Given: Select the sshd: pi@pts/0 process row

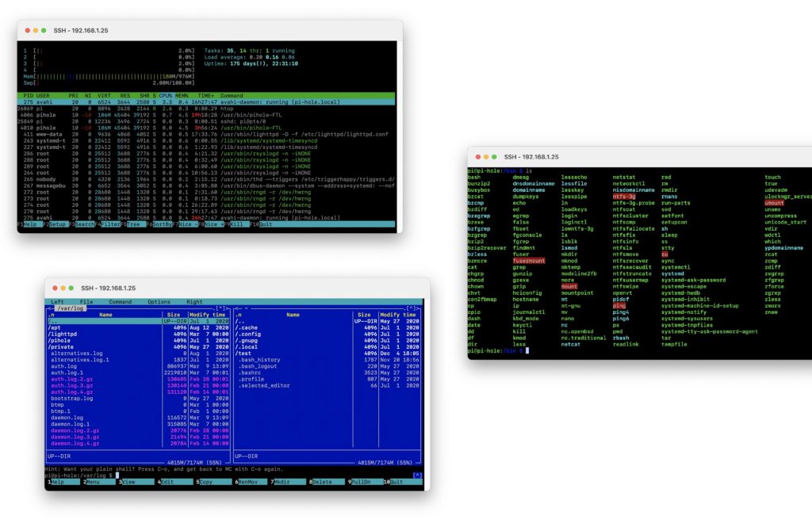Looking at the screenshot, I should (206, 122).
